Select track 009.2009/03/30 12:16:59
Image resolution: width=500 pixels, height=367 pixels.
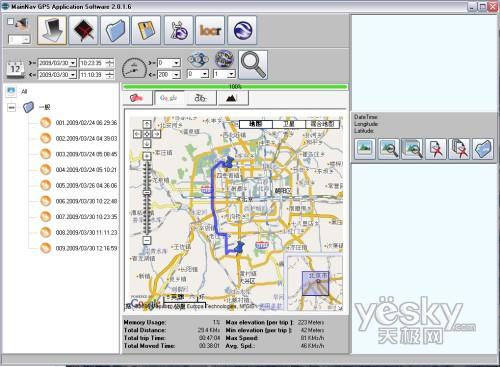(86, 248)
